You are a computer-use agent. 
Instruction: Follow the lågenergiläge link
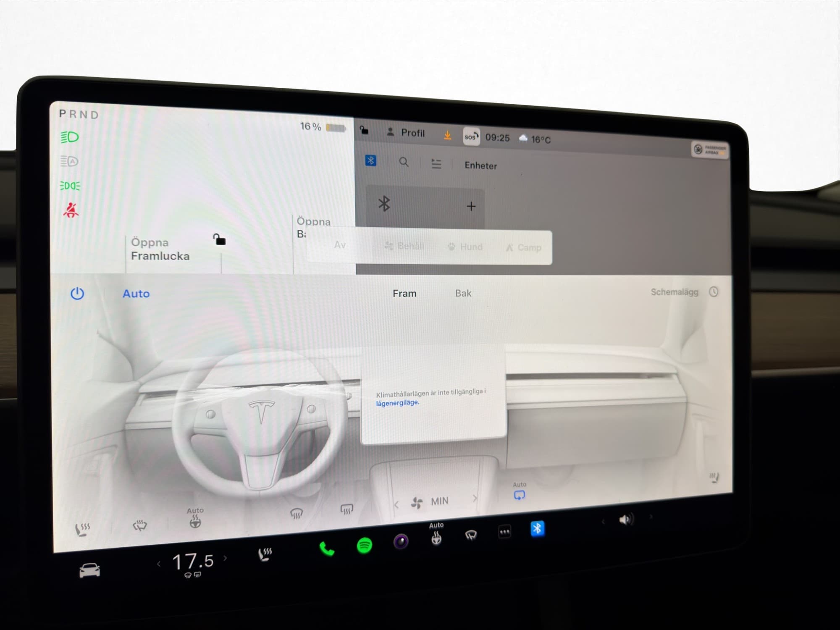click(x=397, y=403)
